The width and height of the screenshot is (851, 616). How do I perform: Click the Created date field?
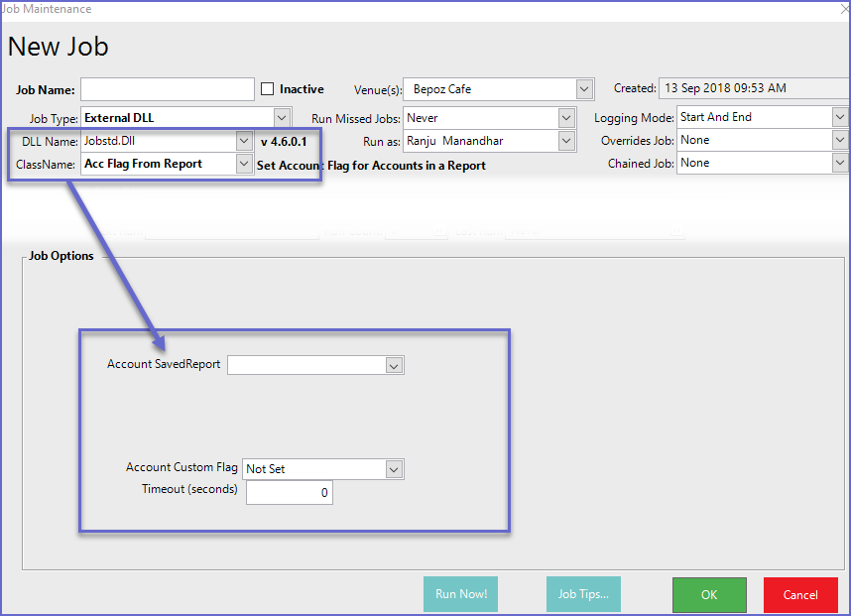tap(754, 88)
